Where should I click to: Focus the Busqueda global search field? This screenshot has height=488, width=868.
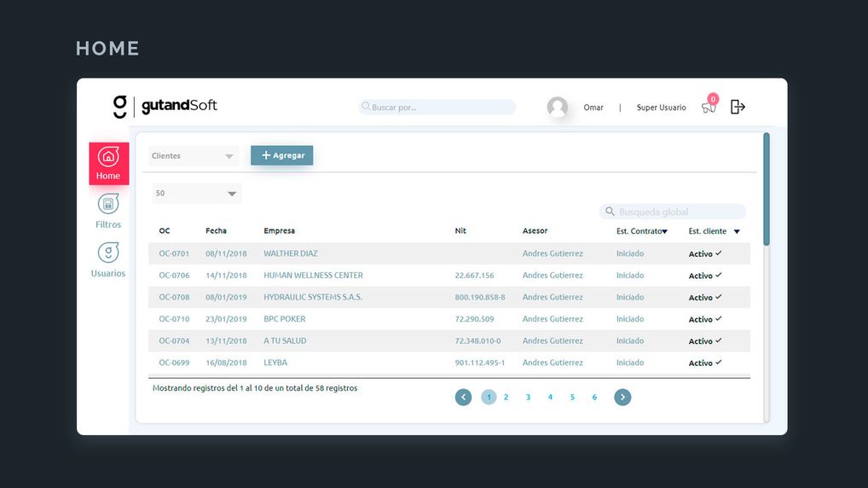click(673, 212)
